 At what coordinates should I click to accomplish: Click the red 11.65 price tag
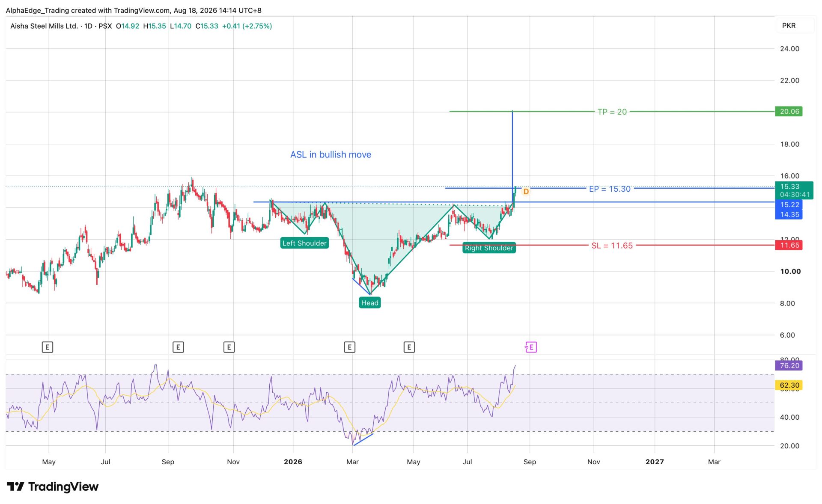coord(789,245)
